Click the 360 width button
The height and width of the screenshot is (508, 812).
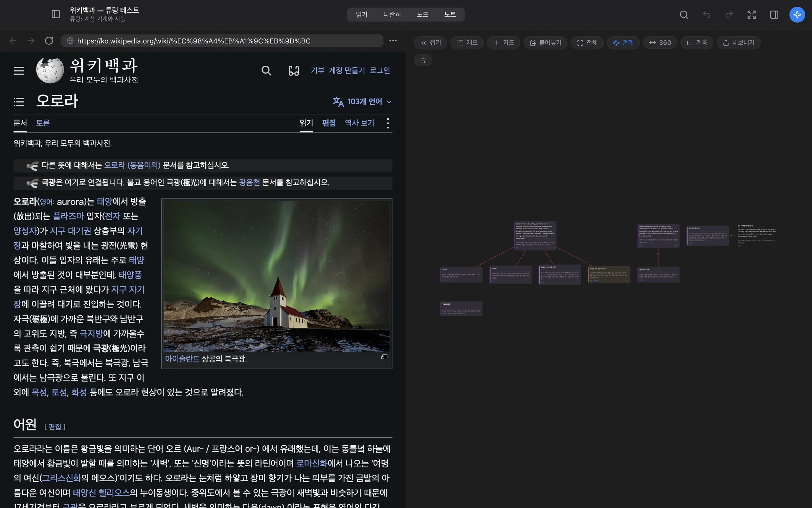(x=660, y=43)
